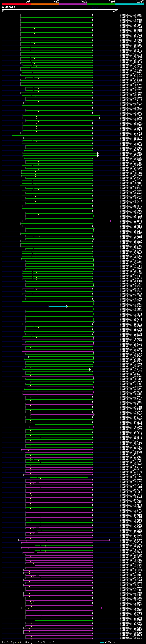Image resolution: width=146 pixels, height=644 pixels.
Task: Click the UniRef100_C7JER6 label
Action: tap(131, 548)
